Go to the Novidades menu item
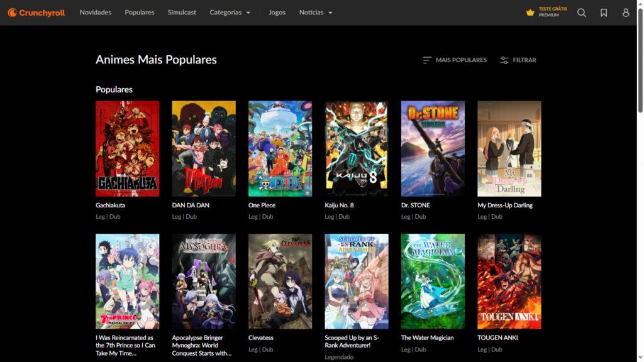Viewport: 644px width, 362px height. point(96,13)
